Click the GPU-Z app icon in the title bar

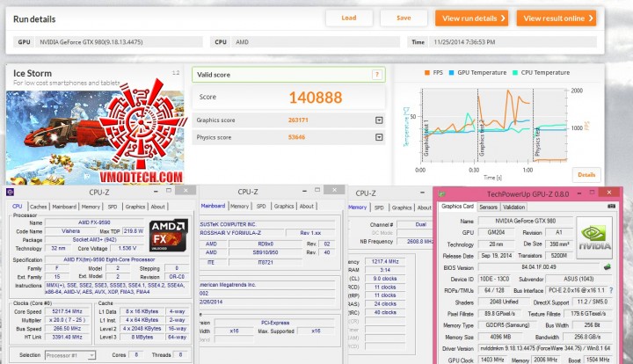(x=442, y=194)
